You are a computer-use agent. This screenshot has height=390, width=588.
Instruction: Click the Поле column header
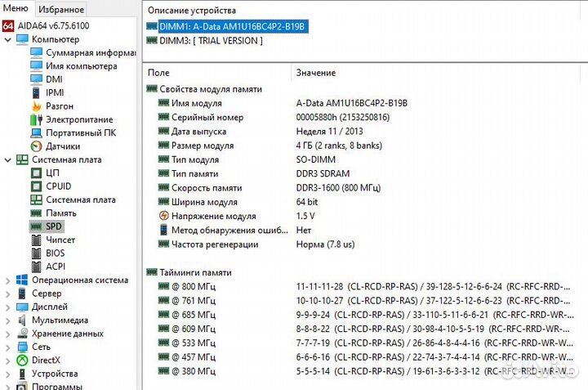tap(158, 73)
